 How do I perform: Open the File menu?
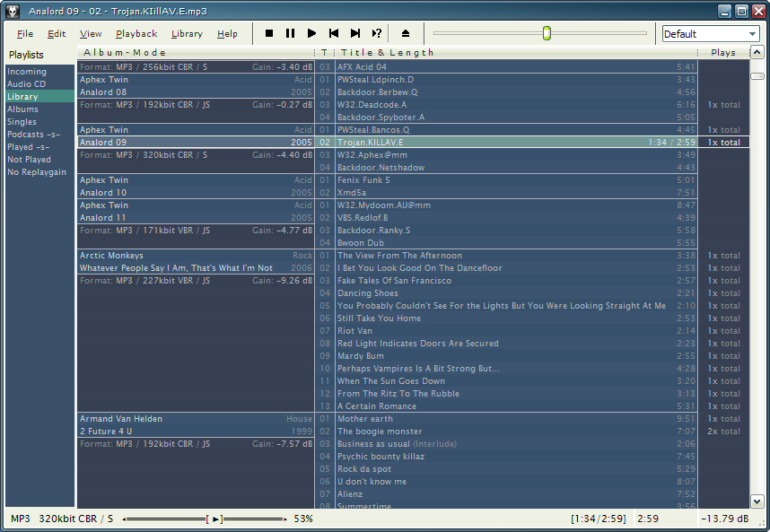click(x=25, y=34)
